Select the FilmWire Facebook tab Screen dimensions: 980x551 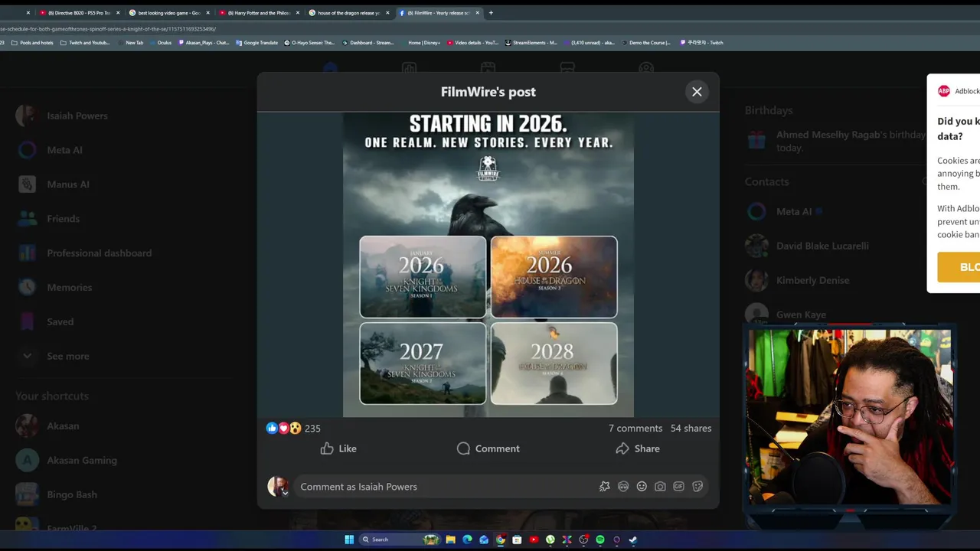pyautogui.click(x=439, y=13)
